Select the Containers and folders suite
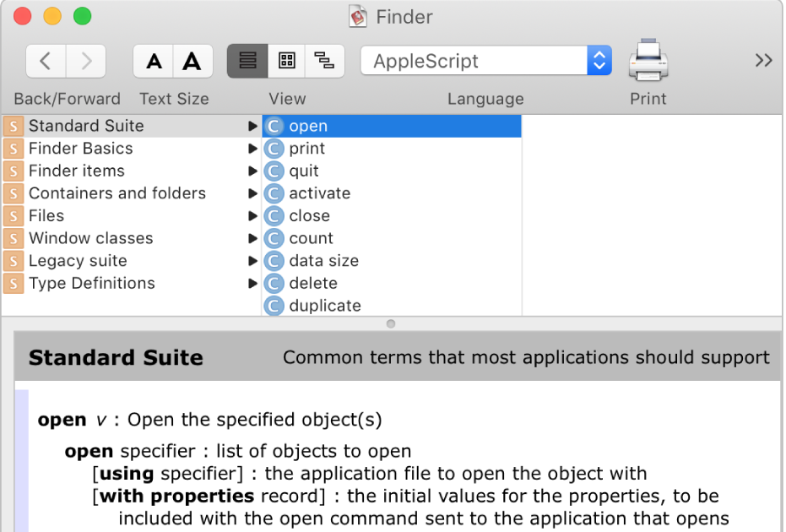This screenshot has height=532, width=786. [x=132, y=193]
